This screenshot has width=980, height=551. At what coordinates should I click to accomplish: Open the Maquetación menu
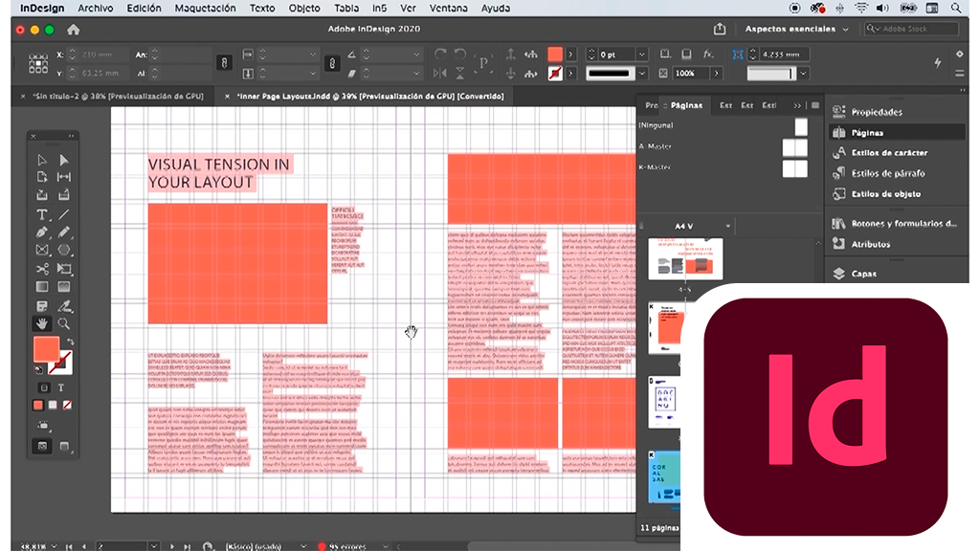pyautogui.click(x=205, y=8)
